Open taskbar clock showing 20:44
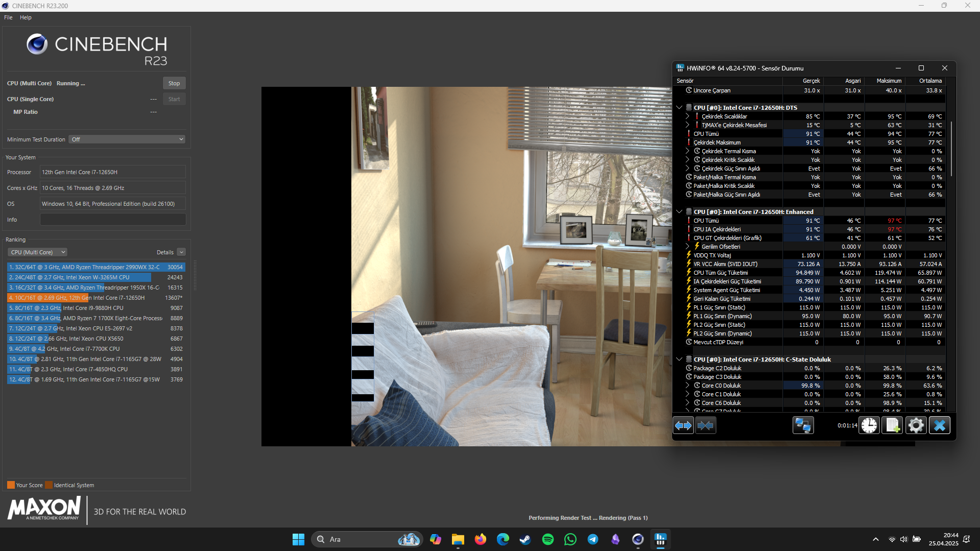Screen dimensions: 980x551 [x=944, y=539]
